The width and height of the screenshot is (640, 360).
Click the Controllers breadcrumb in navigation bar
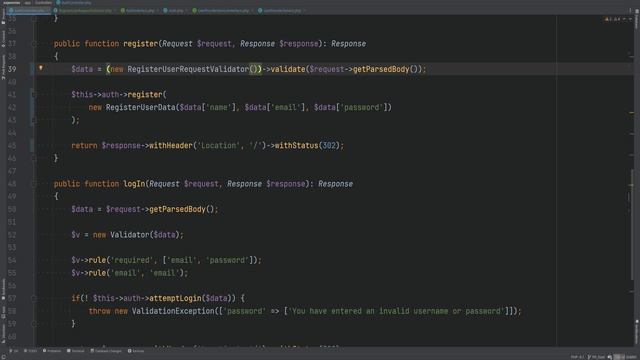tap(43, 2)
